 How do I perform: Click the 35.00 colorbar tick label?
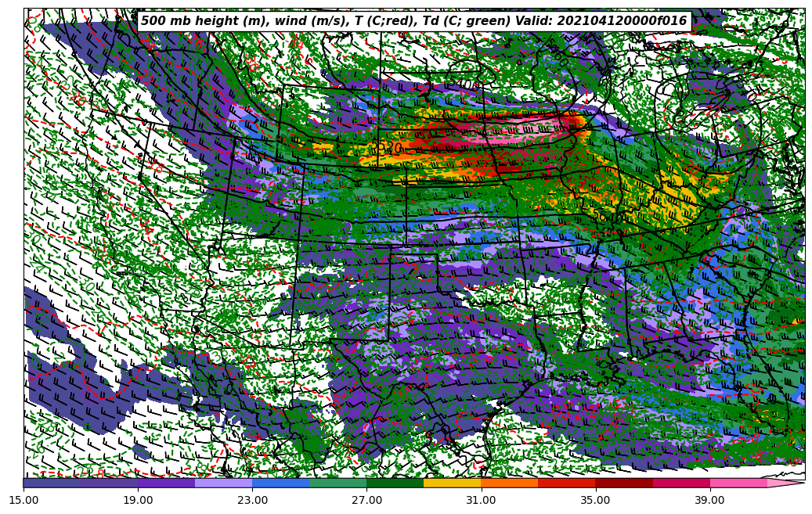pyautogui.click(x=595, y=499)
